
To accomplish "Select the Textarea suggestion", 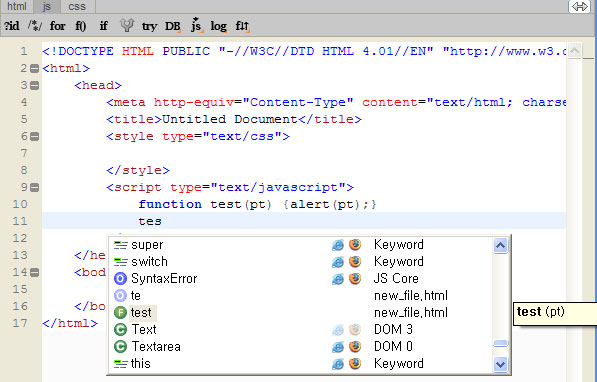I will tap(300, 347).
